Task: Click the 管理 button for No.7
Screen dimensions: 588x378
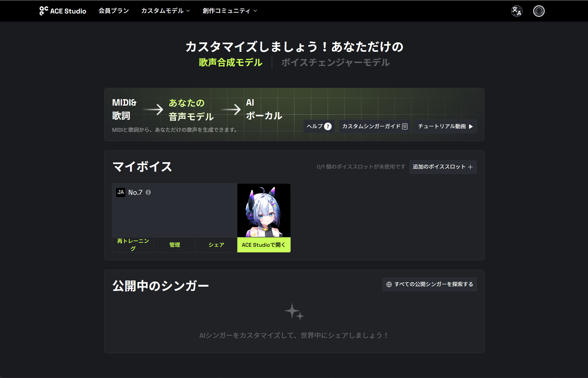Action: point(174,245)
